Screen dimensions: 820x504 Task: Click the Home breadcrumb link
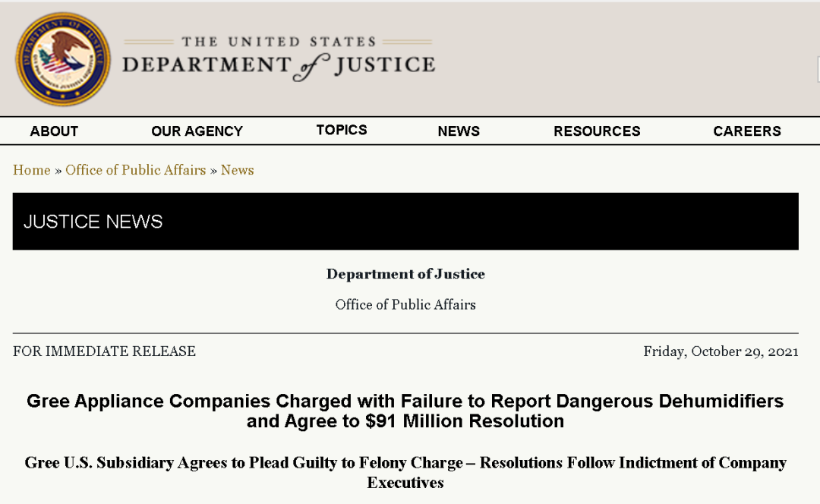pyautogui.click(x=31, y=170)
